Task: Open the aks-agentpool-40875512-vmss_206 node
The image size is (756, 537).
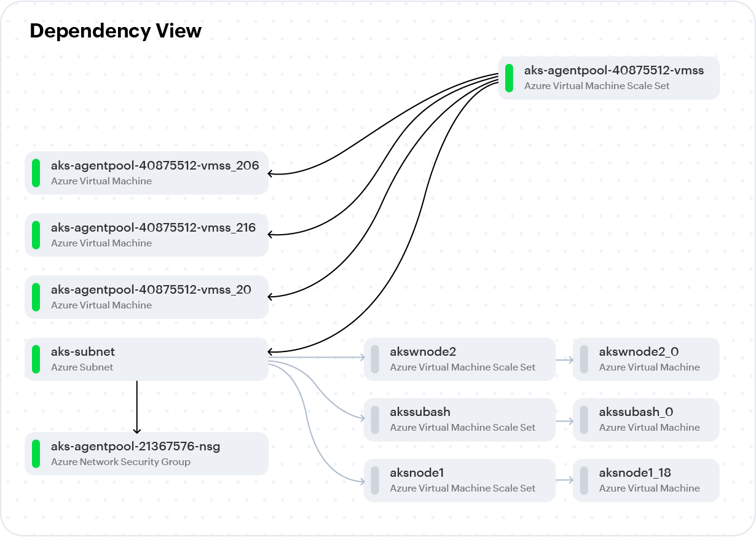Action: coord(146,173)
